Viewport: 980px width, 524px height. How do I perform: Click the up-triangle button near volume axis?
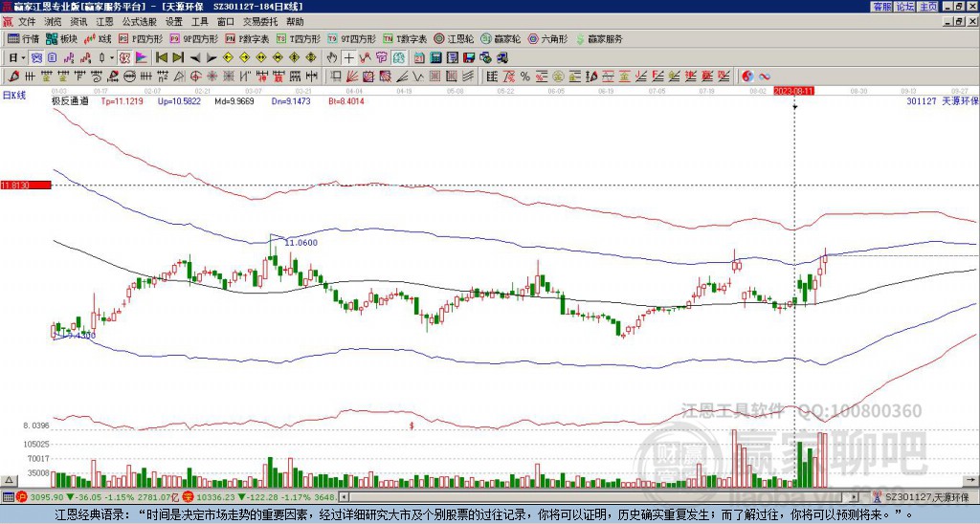(x=9, y=480)
